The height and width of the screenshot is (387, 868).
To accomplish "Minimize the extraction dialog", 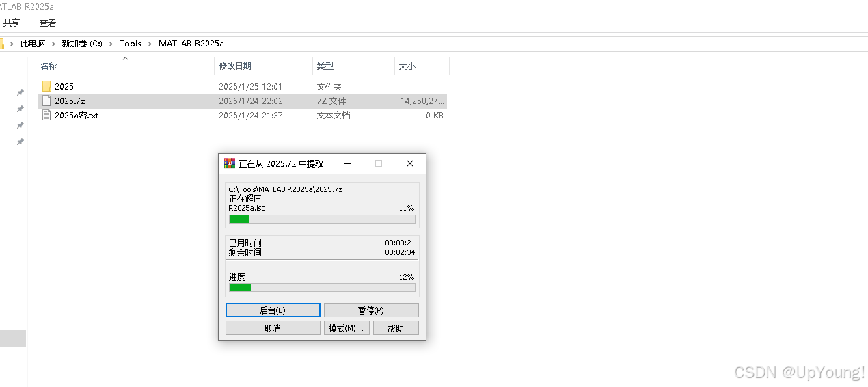I will [x=348, y=164].
